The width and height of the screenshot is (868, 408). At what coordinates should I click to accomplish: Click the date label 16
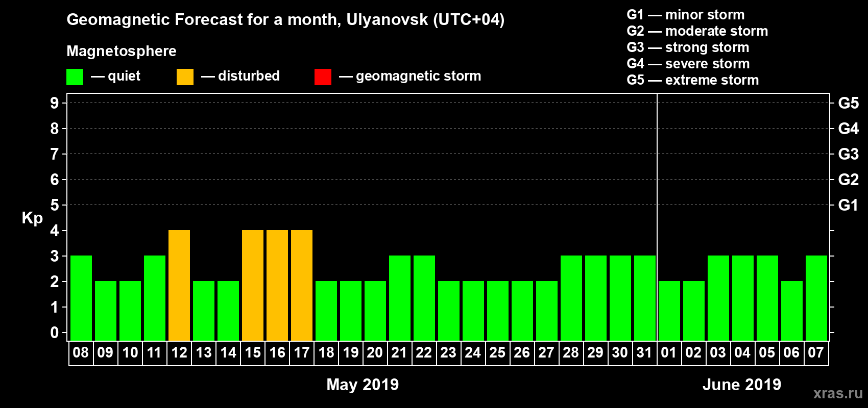pos(277,352)
